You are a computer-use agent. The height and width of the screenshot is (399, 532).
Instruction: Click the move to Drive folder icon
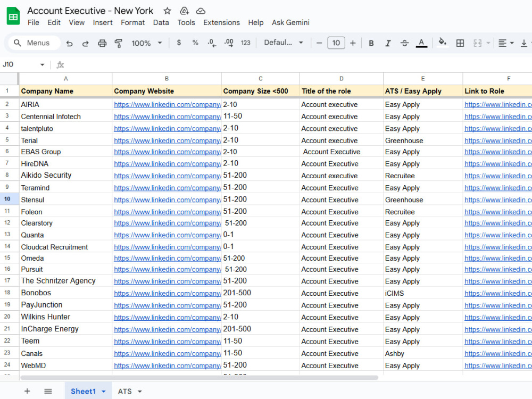click(x=184, y=11)
